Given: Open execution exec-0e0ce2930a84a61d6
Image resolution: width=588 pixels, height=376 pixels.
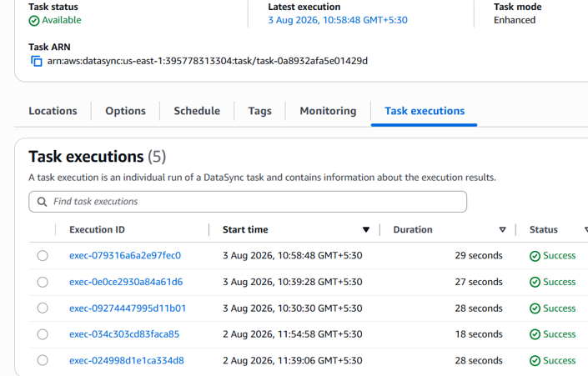Looking at the screenshot, I should (x=126, y=282).
